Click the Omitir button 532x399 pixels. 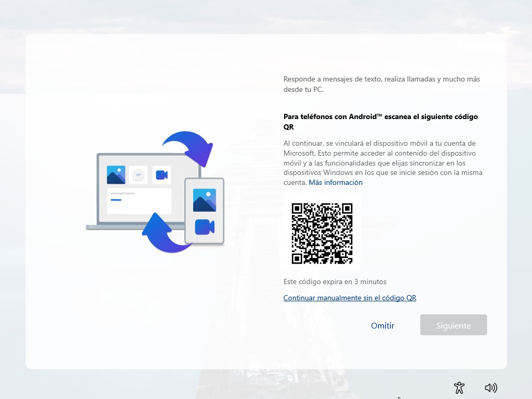click(x=382, y=325)
